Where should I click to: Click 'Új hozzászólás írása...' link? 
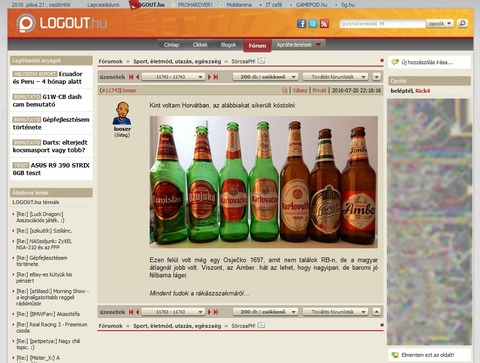click(x=427, y=62)
